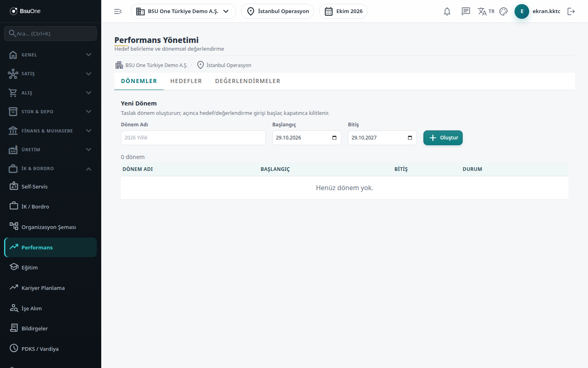Open Eğitim sidebar item
This screenshot has height=368, width=588.
click(51, 267)
